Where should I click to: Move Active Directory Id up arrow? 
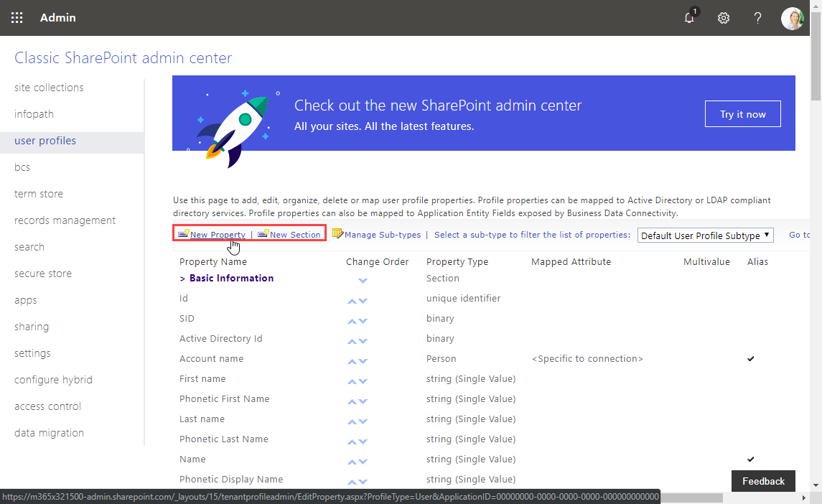point(352,341)
